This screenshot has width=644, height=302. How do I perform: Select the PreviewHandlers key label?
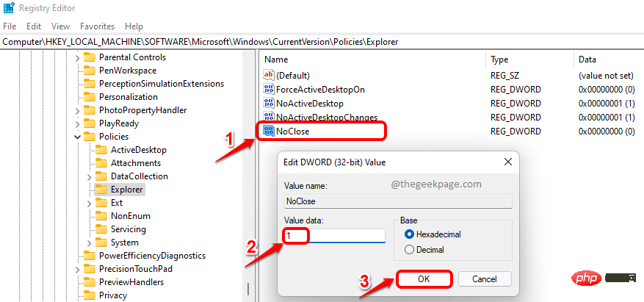(131, 282)
